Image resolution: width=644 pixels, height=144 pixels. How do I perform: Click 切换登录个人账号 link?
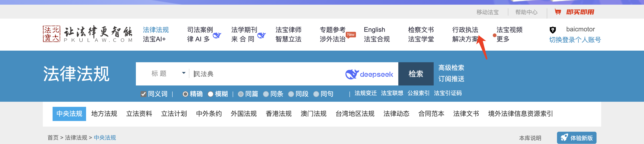pos(575,40)
